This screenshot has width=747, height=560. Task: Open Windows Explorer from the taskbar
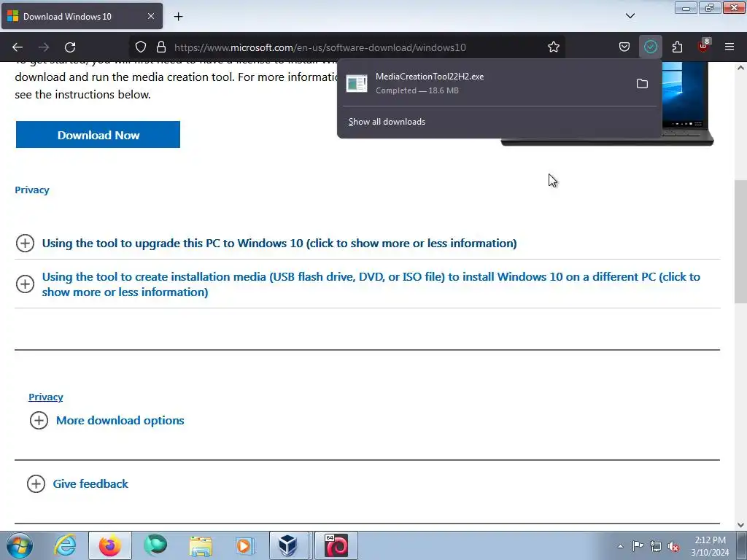click(201, 545)
